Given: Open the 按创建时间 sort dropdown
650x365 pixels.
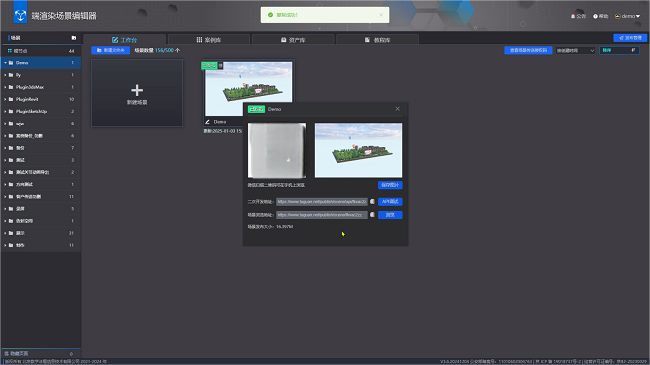Looking at the screenshot, I should point(575,50).
